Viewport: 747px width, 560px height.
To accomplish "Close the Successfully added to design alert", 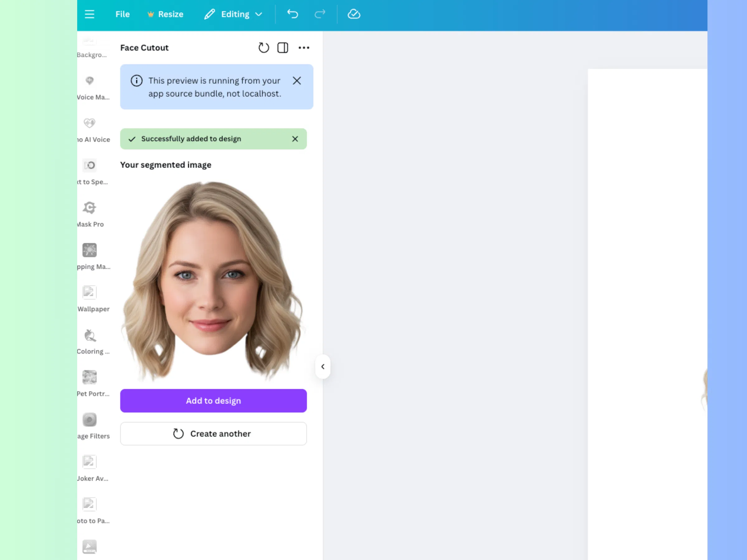I will [295, 139].
